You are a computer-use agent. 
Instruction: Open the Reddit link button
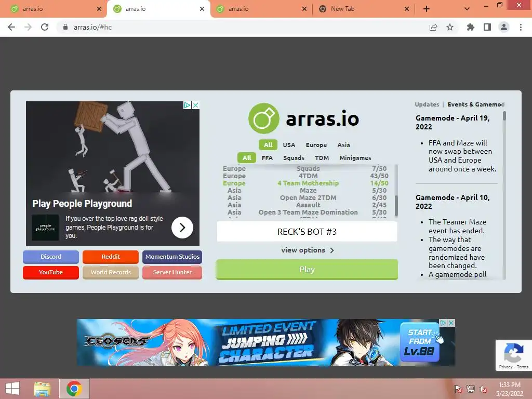click(111, 257)
